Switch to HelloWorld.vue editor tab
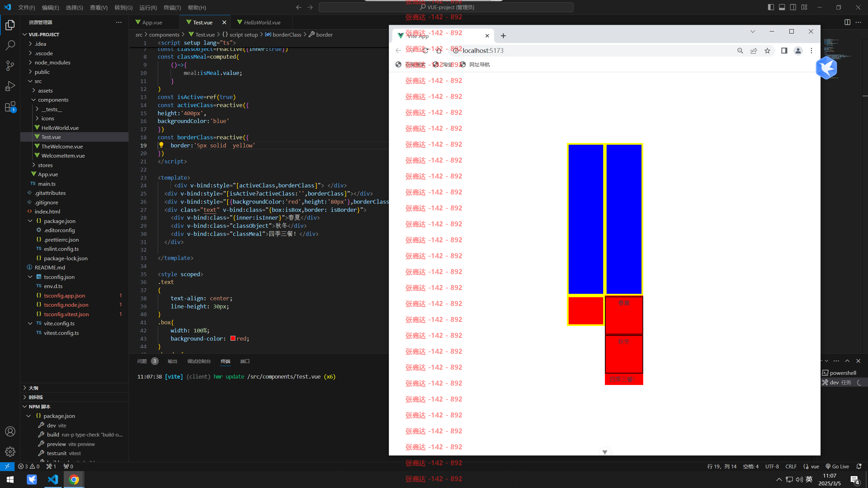This screenshot has width=868, height=488. click(262, 22)
